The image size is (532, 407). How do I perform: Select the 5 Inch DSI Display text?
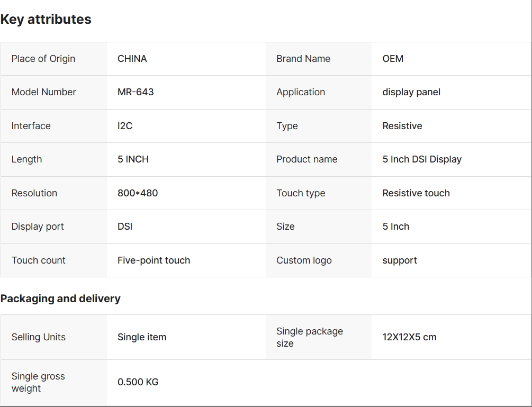[422, 159]
